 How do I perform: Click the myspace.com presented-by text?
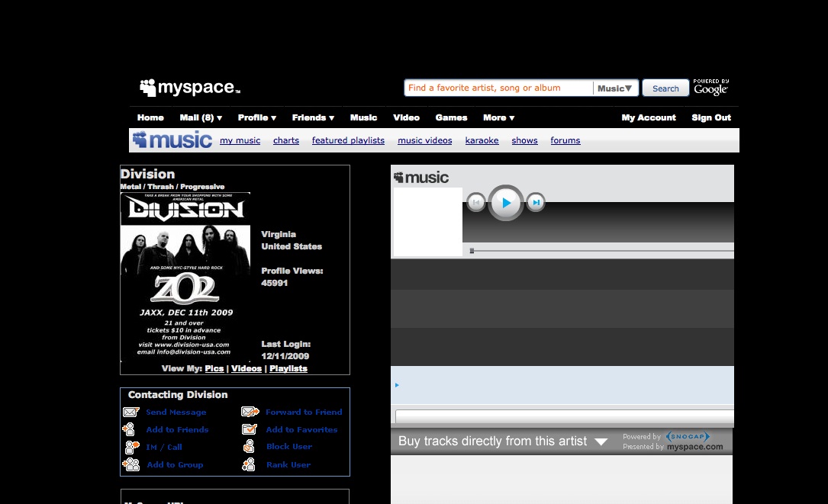pyautogui.click(x=695, y=447)
